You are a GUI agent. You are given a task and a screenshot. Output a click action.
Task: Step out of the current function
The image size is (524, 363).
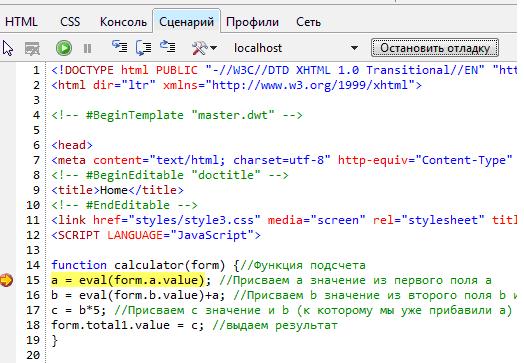[x=167, y=47]
